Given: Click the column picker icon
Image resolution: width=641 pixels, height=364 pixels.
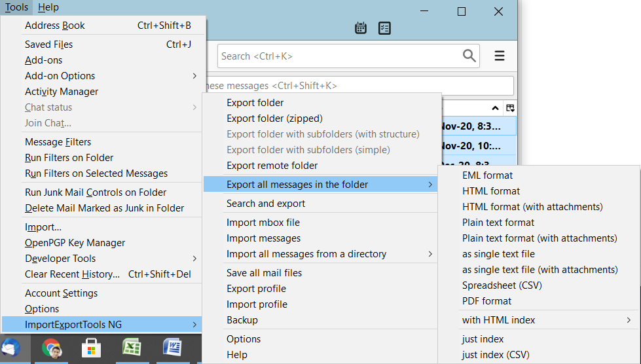Looking at the screenshot, I should 510,108.
